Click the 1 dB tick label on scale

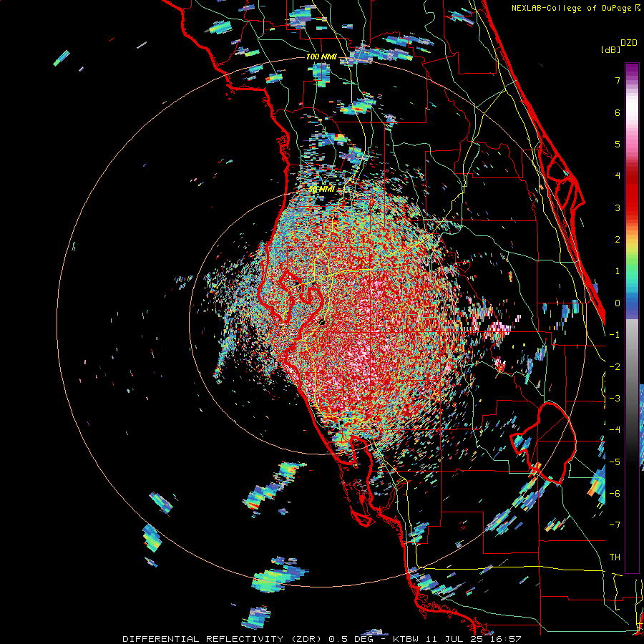(618, 270)
